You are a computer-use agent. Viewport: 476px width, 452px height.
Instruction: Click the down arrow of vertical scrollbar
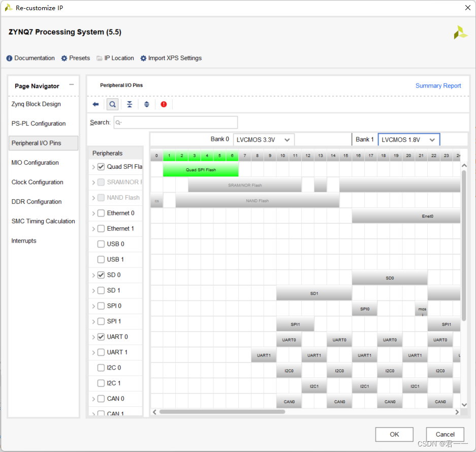464,405
